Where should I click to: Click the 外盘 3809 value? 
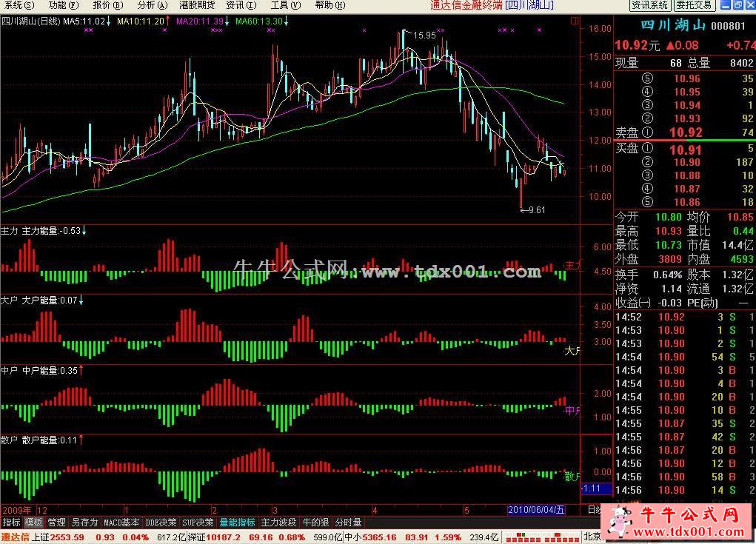(x=671, y=259)
